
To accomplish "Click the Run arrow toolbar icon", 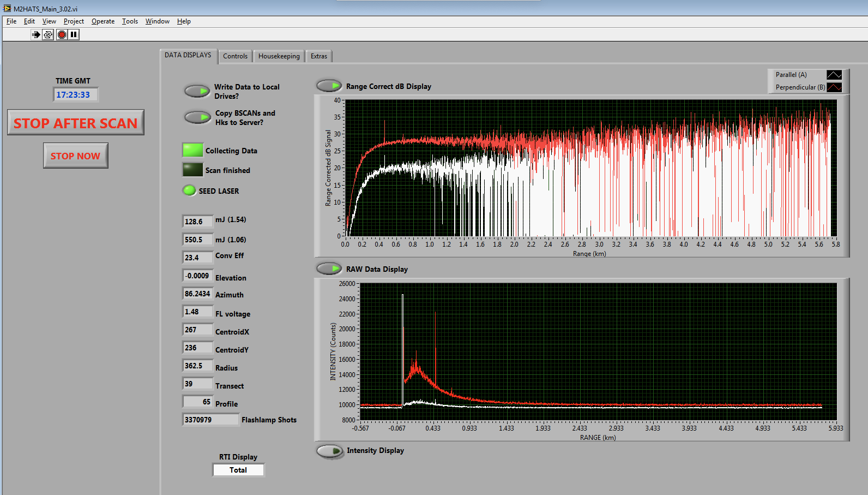I will click(36, 34).
